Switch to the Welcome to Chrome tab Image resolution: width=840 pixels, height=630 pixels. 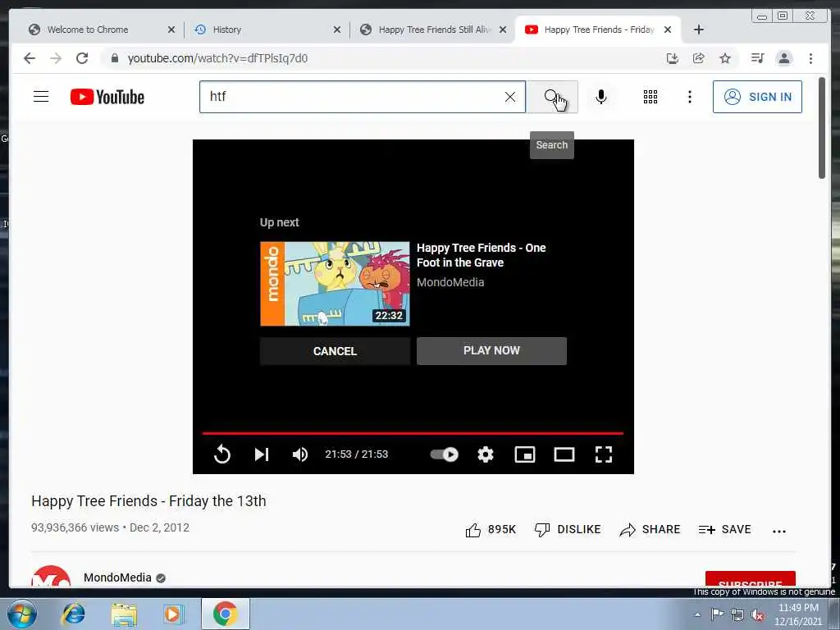87,30
